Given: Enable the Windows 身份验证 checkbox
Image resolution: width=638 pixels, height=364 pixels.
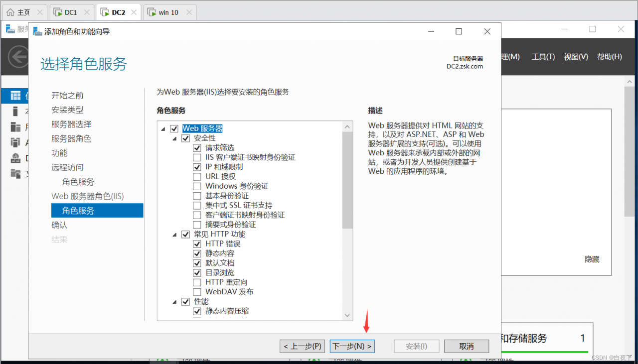Looking at the screenshot, I should (x=197, y=186).
